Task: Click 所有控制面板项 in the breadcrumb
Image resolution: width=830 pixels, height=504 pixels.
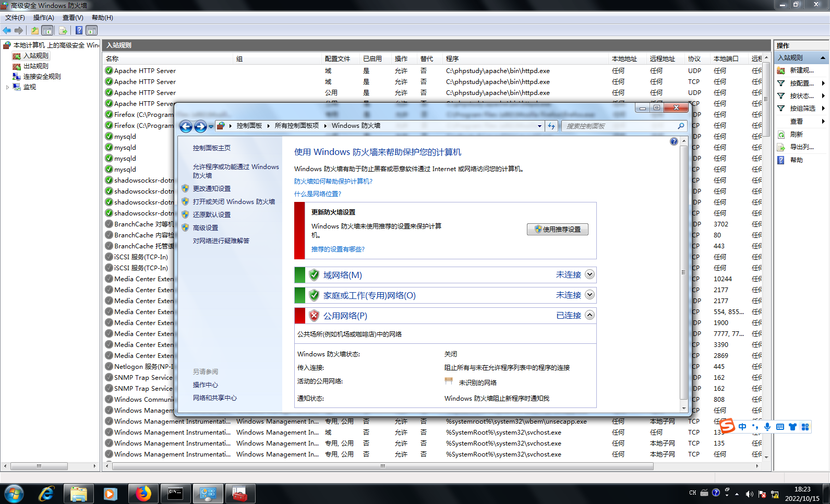Action: 297,126
